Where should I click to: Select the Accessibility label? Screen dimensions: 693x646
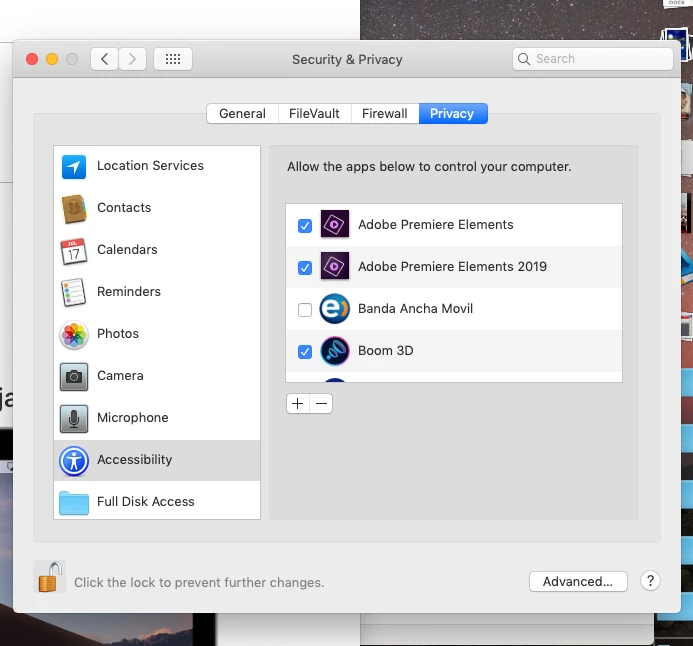tap(135, 460)
